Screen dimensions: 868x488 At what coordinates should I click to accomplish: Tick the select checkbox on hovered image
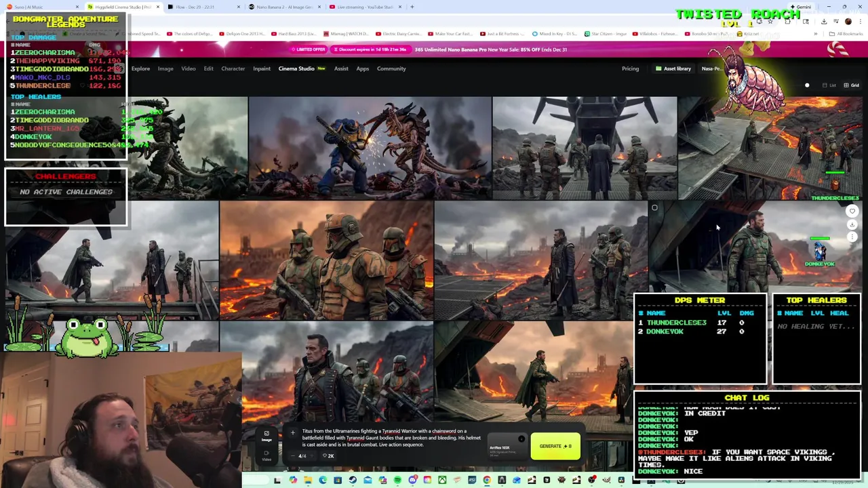point(654,208)
